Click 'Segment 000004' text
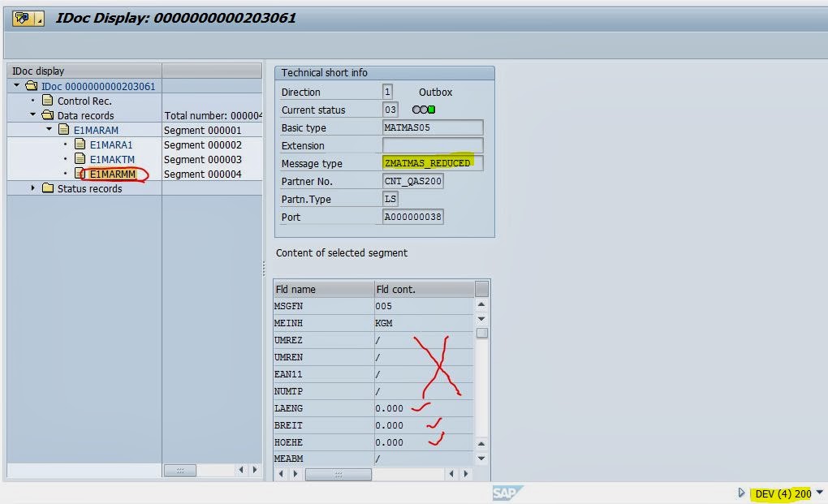Viewport: 828px width, 504px height. 203,174
